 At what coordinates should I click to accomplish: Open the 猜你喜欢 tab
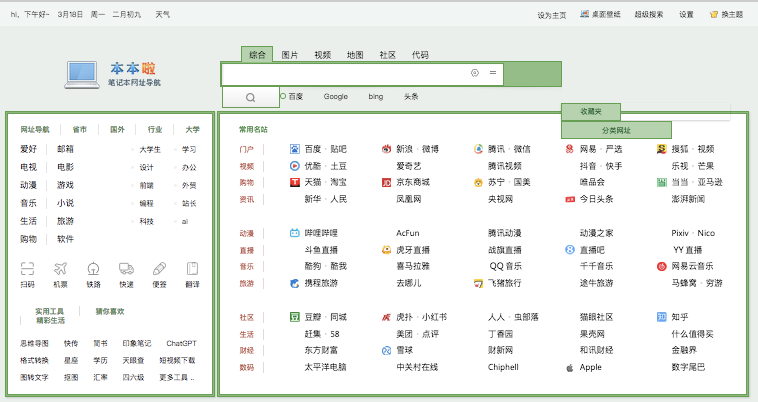[x=110, y=311]
